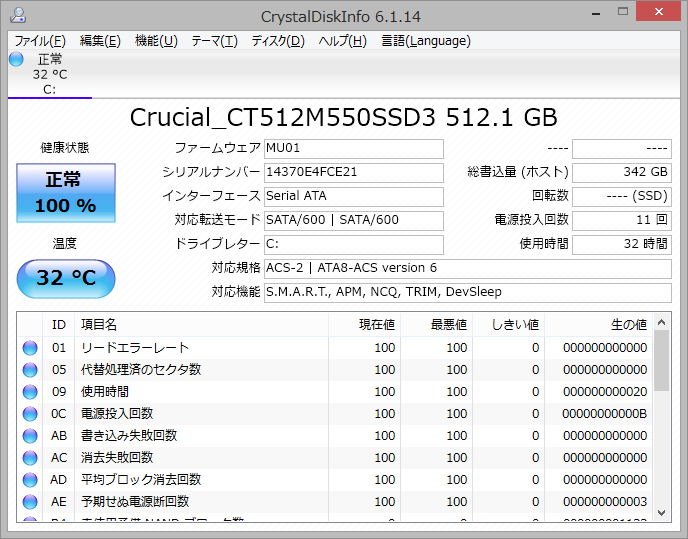This screenshot has width=688, height=539.
Task: Open the 言語(Language) menu
Action: click(x=426, y=41)
